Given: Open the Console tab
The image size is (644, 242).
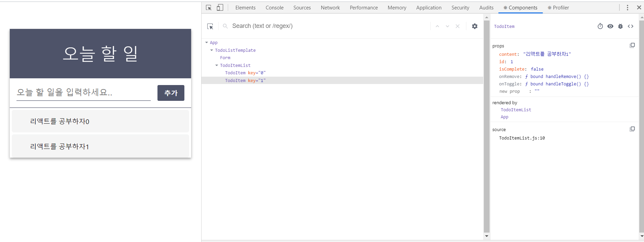Looking at the screenshot, I should click(x=275, y=8).
